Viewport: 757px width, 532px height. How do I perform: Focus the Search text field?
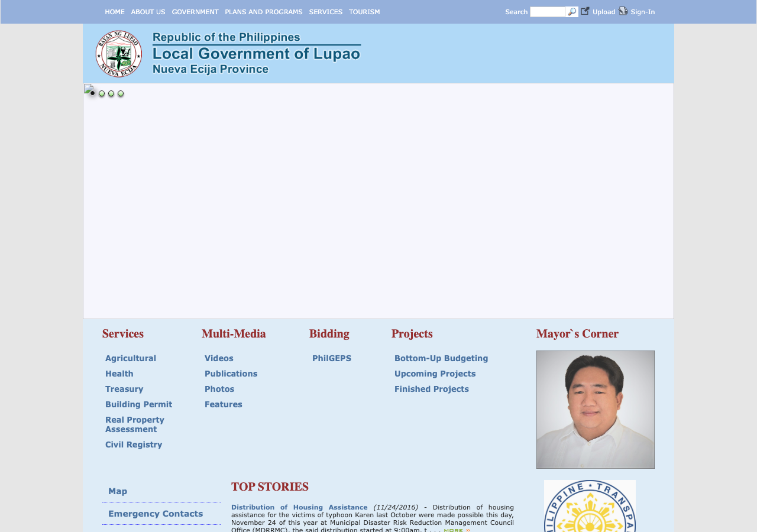point(548,12)
